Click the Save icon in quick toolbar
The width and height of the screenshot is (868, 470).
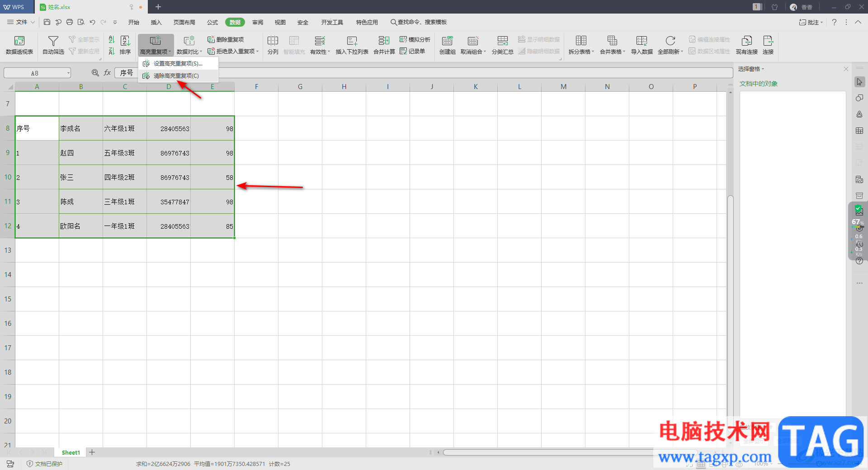click(47, 22)
